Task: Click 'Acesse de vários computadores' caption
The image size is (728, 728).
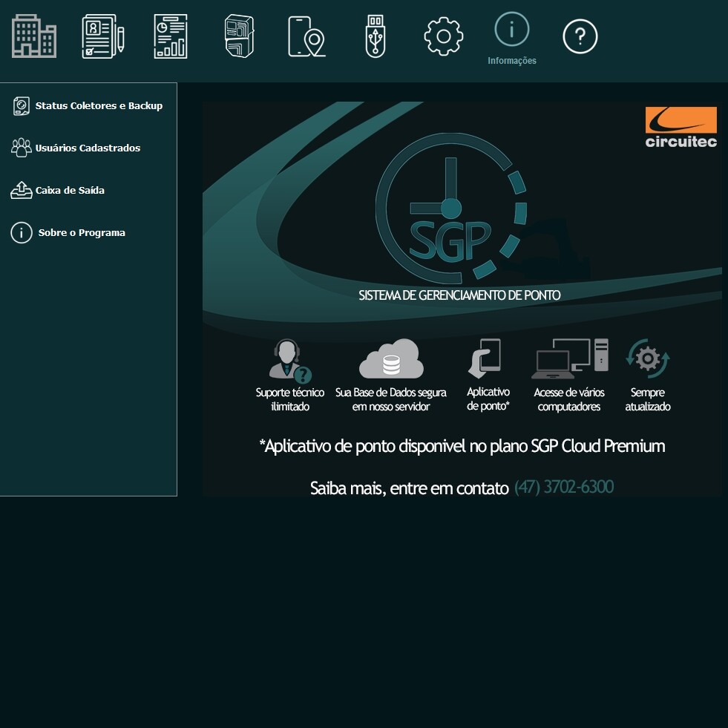Action: point(569,399)
